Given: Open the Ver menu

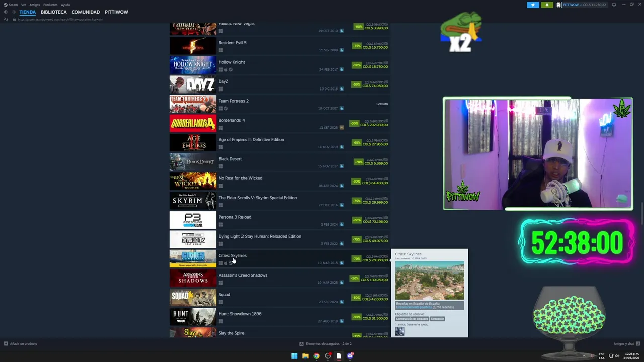Looking at the screenshot, I should coord(23,5).
